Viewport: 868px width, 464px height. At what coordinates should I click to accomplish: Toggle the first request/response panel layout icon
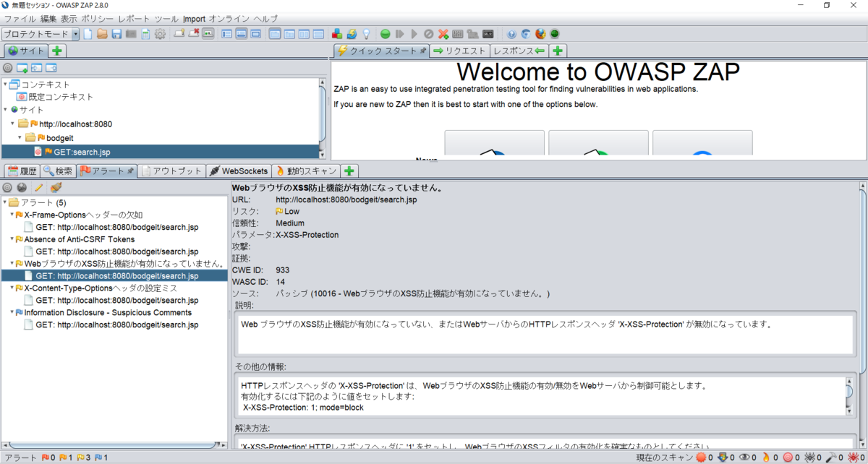[x=275, y=34]
